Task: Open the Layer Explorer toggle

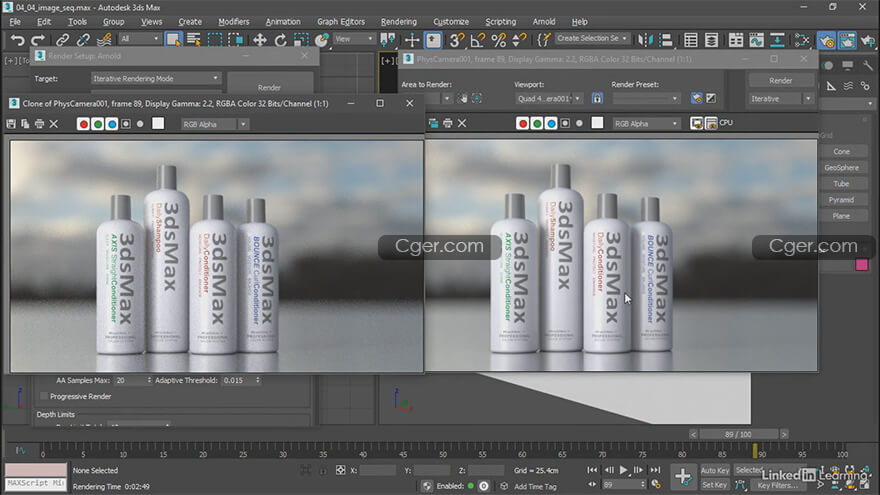Action: [712, 40]
